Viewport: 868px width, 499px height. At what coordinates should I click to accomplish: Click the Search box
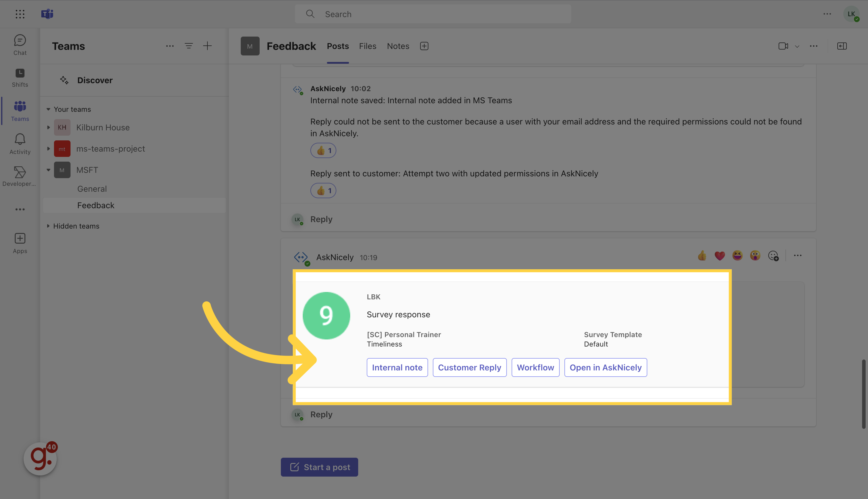[433, 14]
